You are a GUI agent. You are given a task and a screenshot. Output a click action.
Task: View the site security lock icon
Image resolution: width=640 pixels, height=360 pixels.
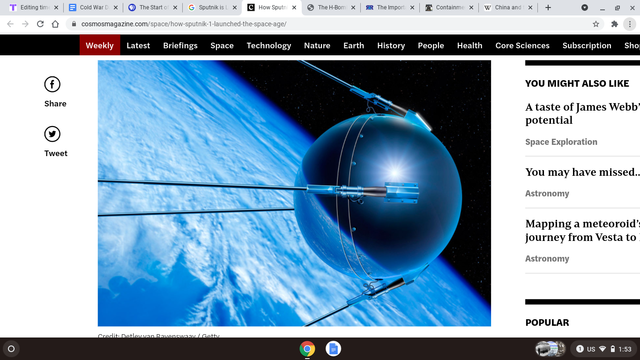click(74, 24)
